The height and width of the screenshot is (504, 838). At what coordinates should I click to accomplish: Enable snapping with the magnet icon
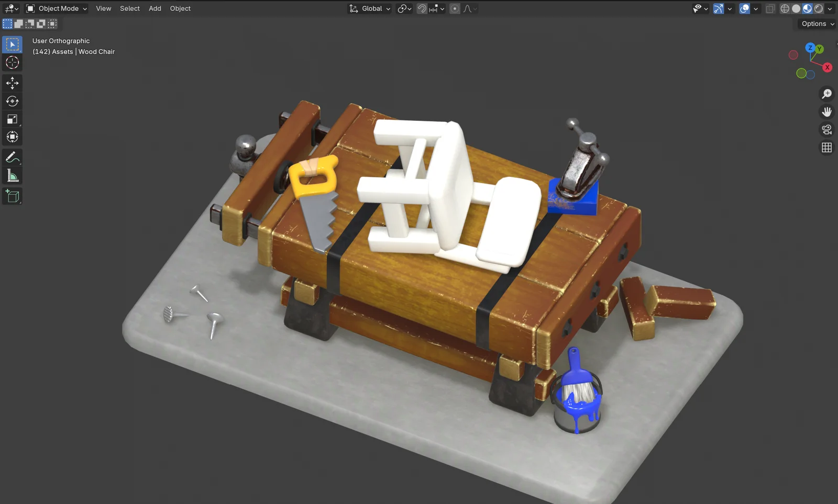421,8
